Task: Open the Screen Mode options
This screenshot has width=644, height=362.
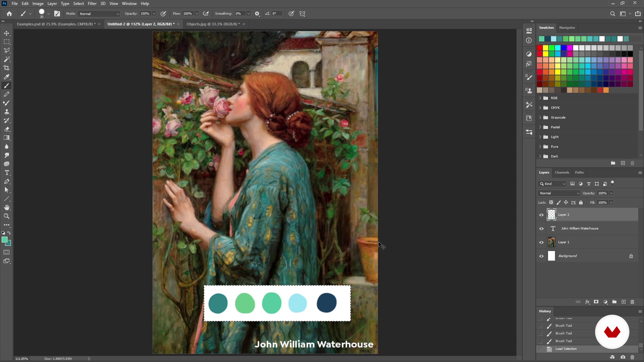Action: (x=7, y=261)
